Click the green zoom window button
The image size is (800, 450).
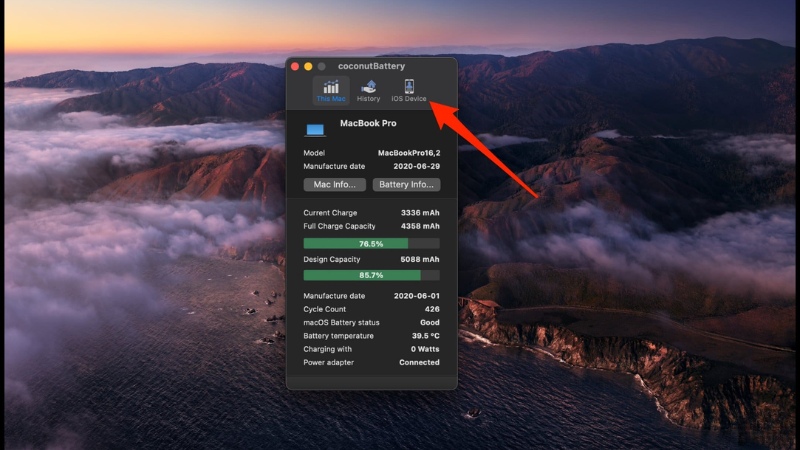pos(321,66)
